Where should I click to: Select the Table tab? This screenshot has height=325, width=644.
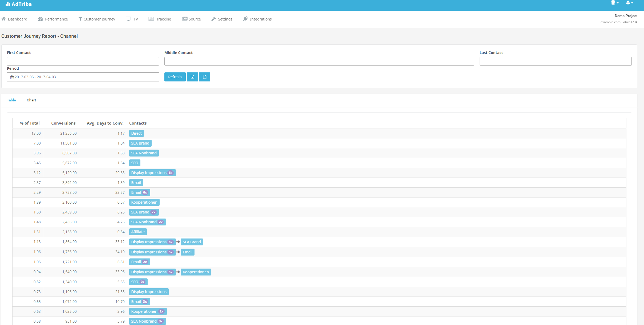point(11,100)
